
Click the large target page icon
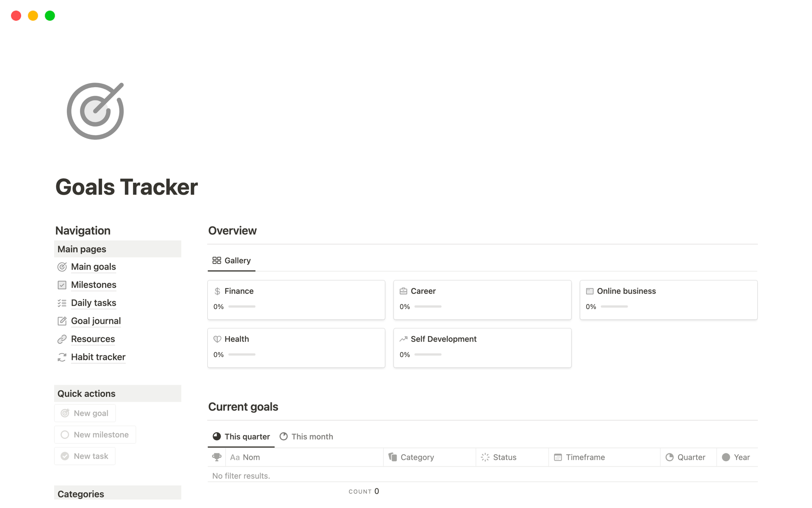[x=95, y=111]
